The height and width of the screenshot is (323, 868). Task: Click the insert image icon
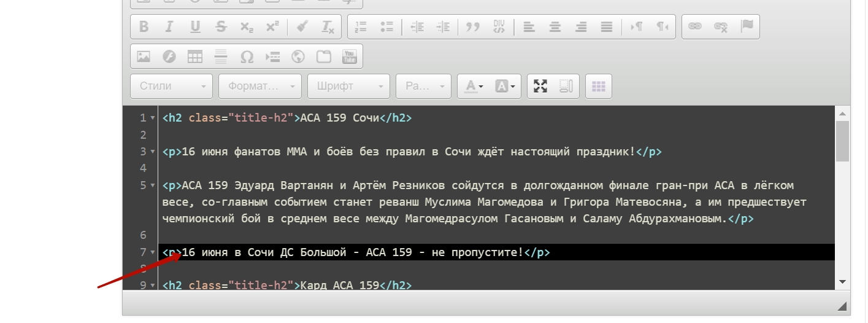(x=144, y=56)
